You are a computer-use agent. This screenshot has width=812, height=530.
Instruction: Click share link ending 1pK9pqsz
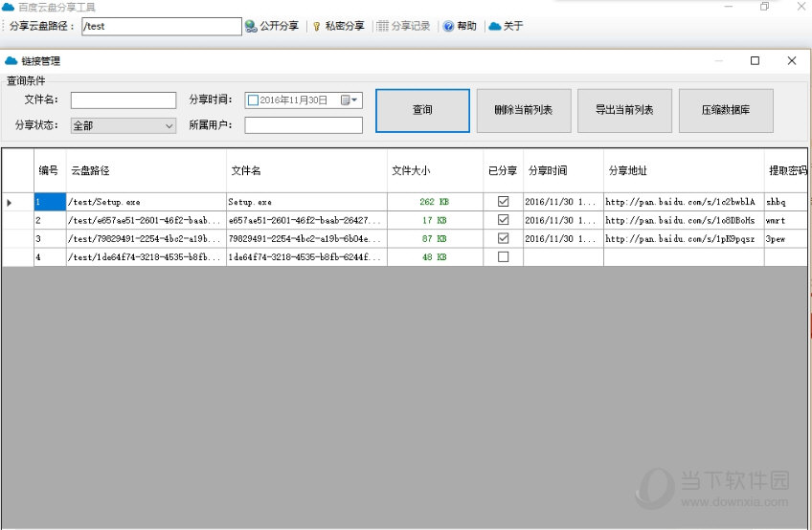(x=684, y=238)
